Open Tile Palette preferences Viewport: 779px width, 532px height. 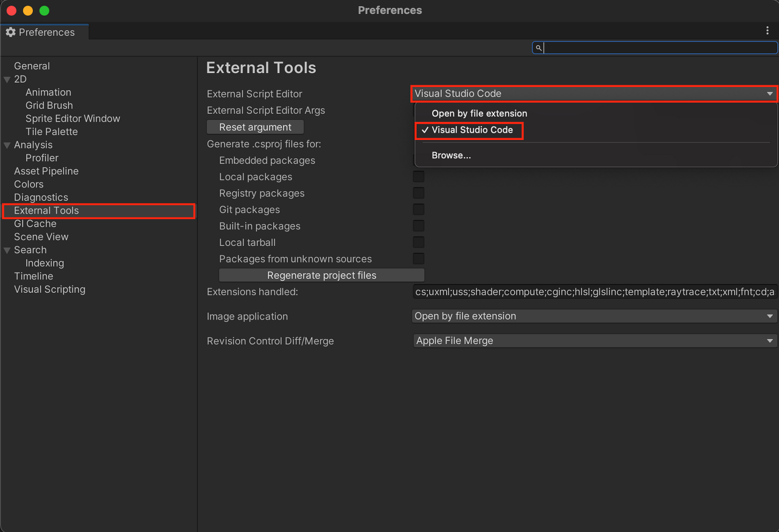[52, 131]
